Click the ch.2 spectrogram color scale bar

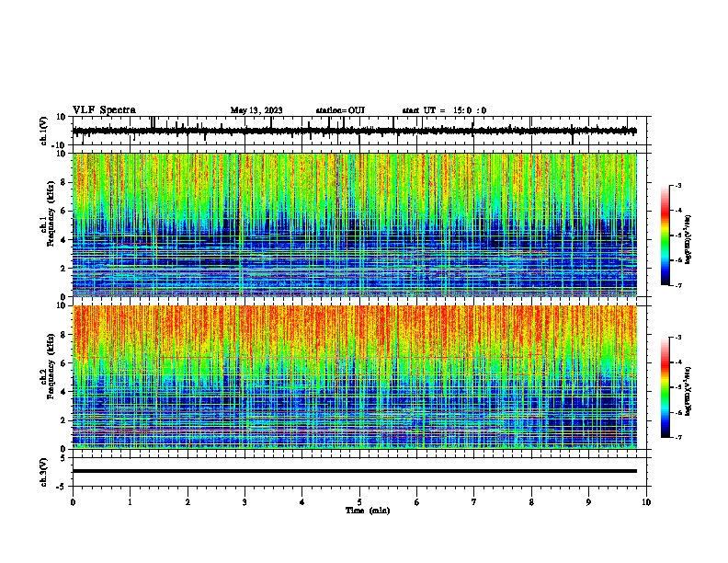665,387
